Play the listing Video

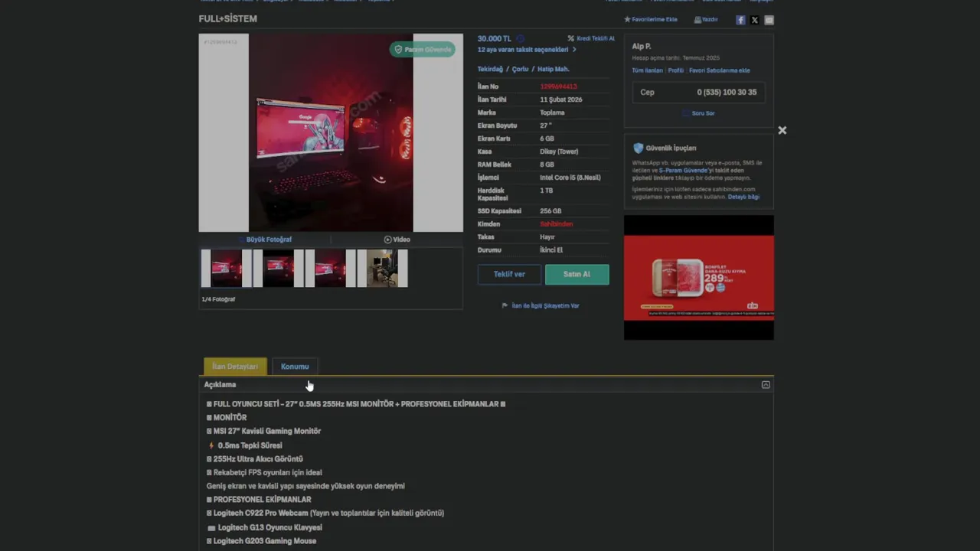point(397,240)
